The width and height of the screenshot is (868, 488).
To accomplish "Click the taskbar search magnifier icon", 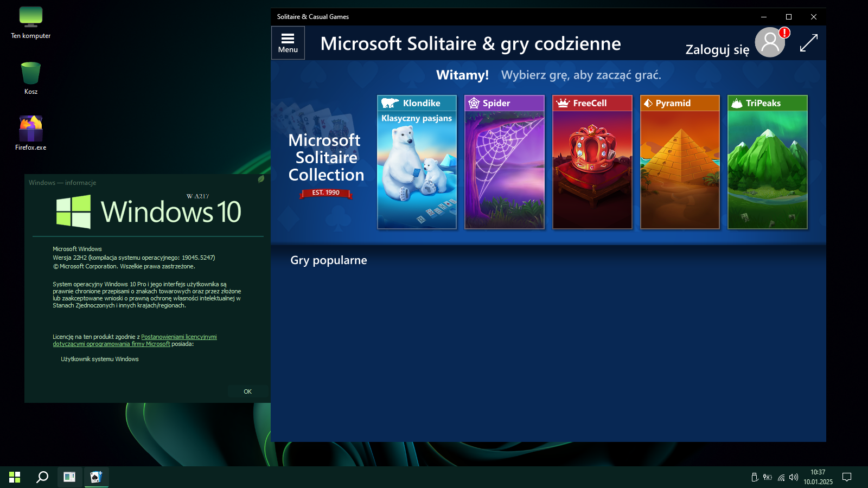I will tap(42, 477).
